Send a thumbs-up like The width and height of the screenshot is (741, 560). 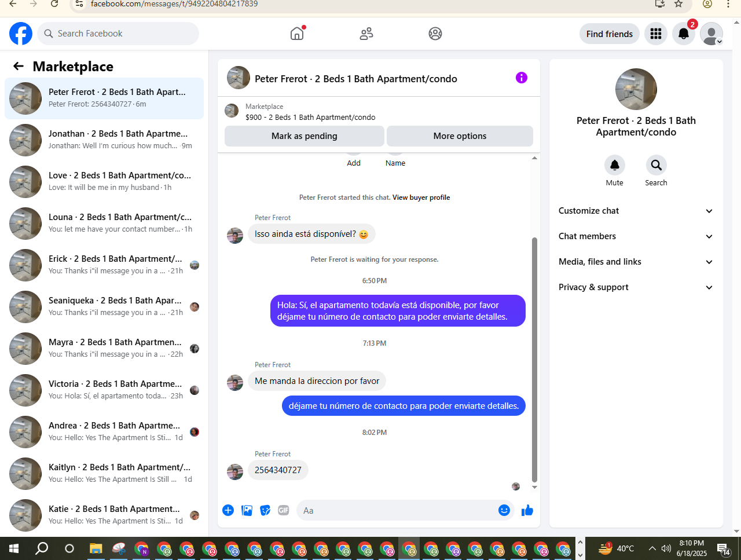click(x=527, y=510)
